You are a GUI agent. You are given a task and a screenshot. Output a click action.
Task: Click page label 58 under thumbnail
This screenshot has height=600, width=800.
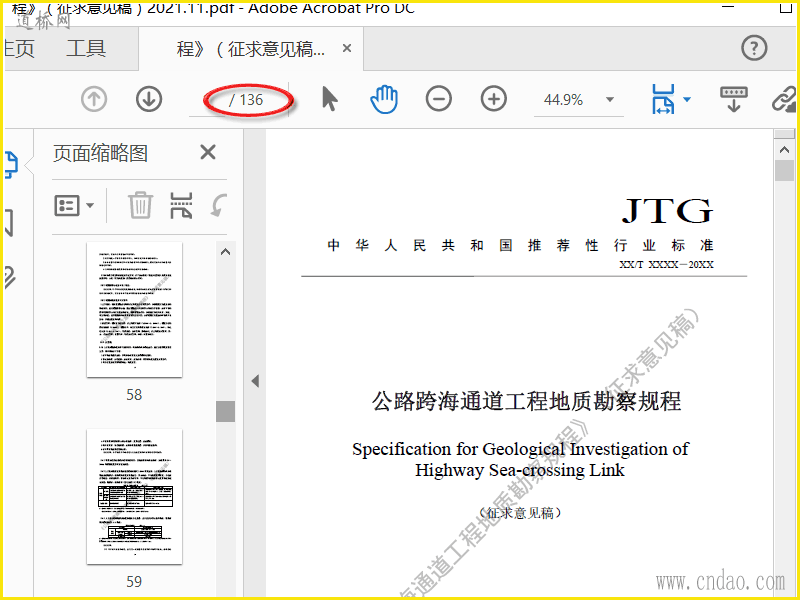[x=134, y=394]
